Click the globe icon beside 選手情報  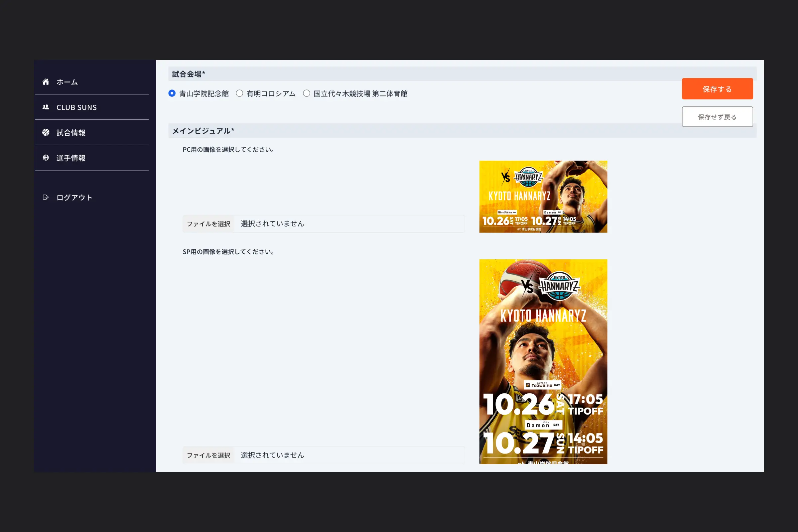[46, 157]
